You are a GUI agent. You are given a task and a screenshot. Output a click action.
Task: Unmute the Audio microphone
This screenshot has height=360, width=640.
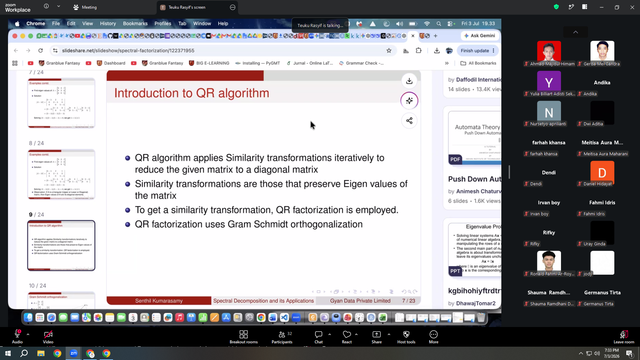[x=17, y=337]
